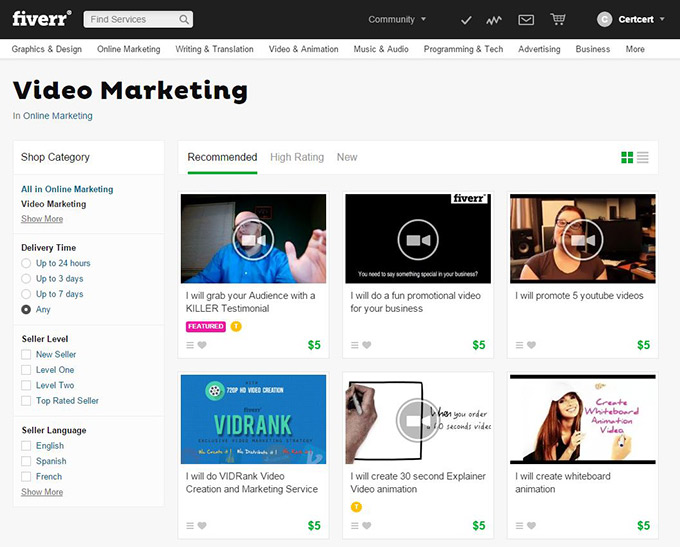
Task: Open 'I will do VIDRank Video Creation' title
Action: (x=252, y=483)
